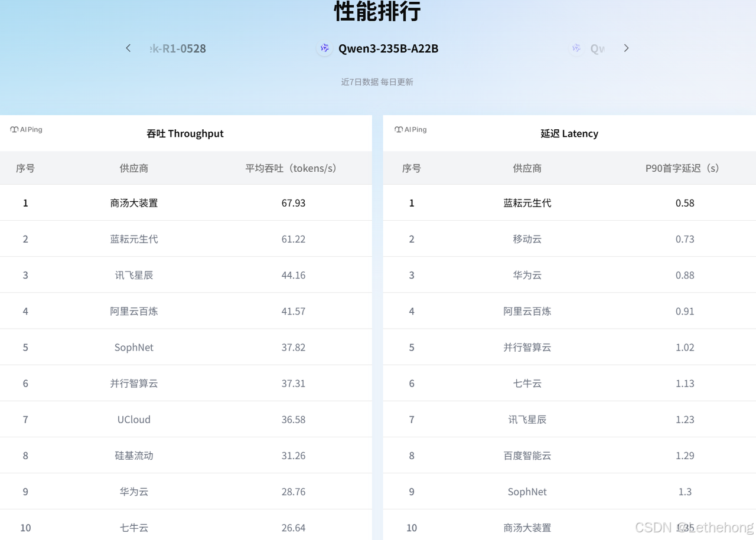756x540 pixels.
Task: Select 七牛云 in the Throughput ranking
Action: point(134,528)
